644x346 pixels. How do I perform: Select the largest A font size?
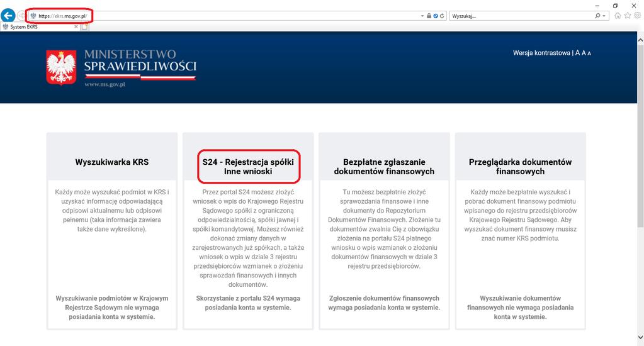577,53
